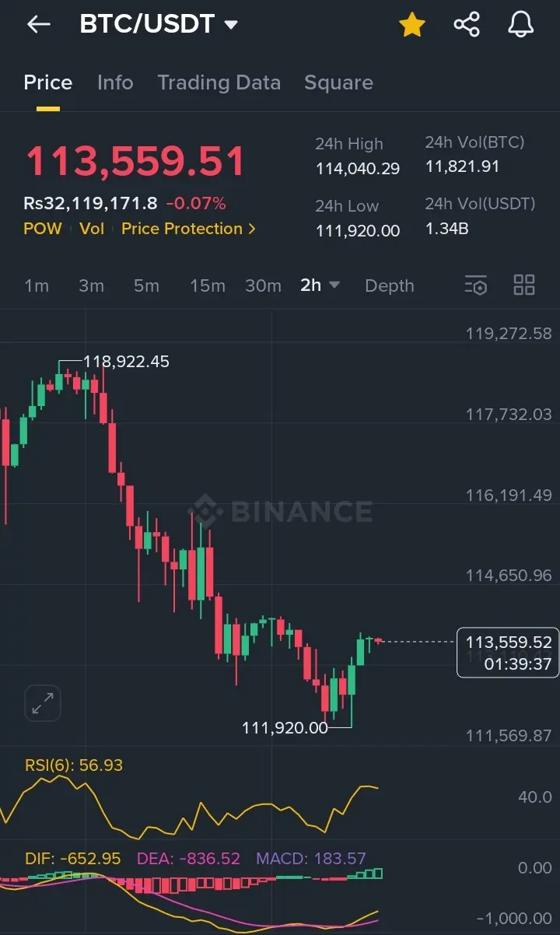Open Price Protection chevron link

(x=188, y=229)
